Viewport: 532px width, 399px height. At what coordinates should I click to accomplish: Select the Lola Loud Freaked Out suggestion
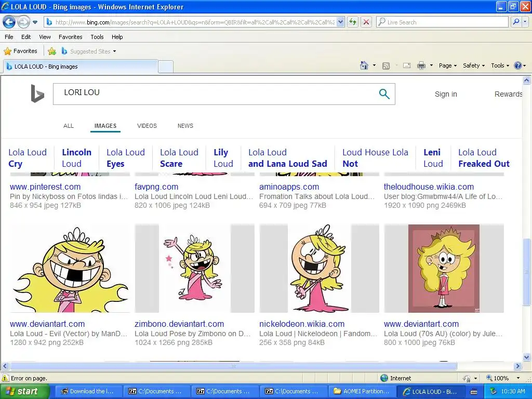(x=484, y=158)
